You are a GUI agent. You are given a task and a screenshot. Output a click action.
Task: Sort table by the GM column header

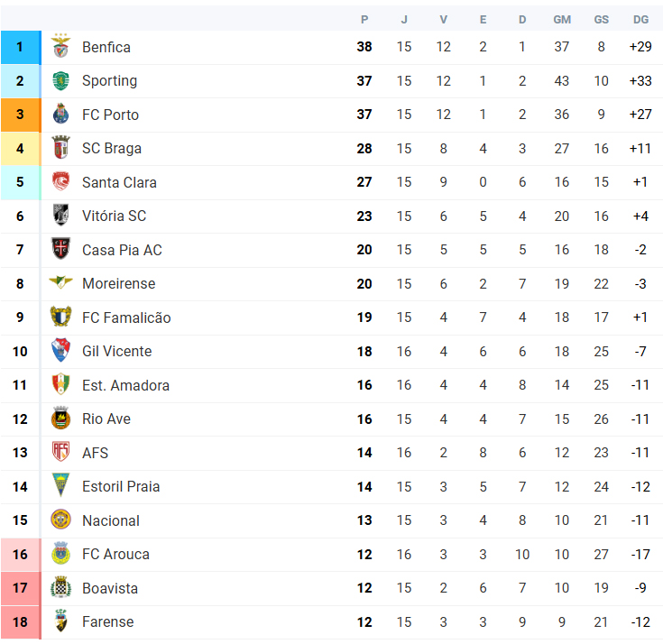click(562, 20)
